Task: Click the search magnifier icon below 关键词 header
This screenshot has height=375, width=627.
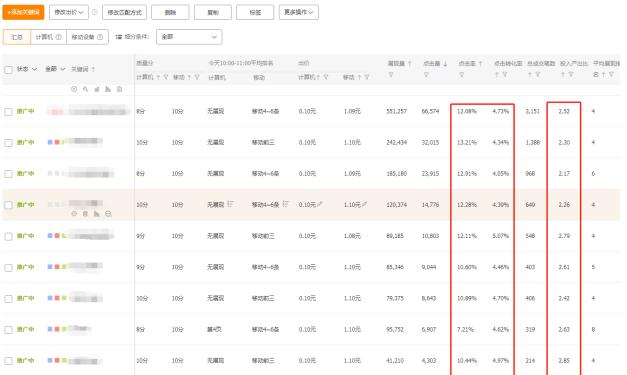Action: 85,89
